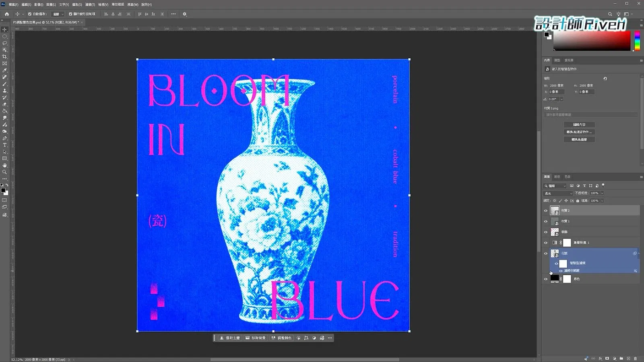Open the 視窗(W) menu
644x362 pixels.
pyautogui.click(x=133, y=4)
